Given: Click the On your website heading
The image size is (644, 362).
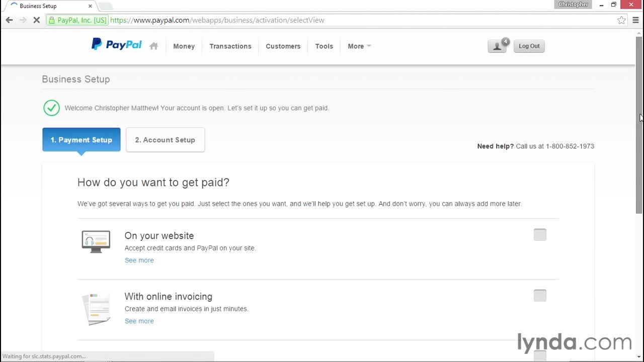Looking at the screenshot, I should click(159, 236).
